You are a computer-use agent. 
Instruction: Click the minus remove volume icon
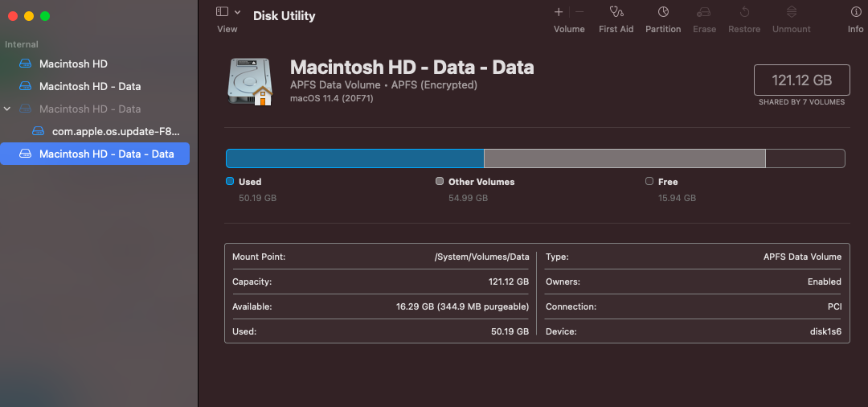[x=579, y=11]
